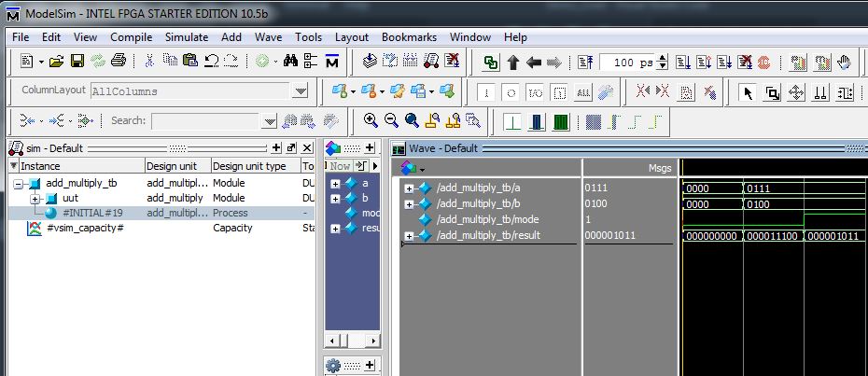Expand the uut instance node

[35, 198]
